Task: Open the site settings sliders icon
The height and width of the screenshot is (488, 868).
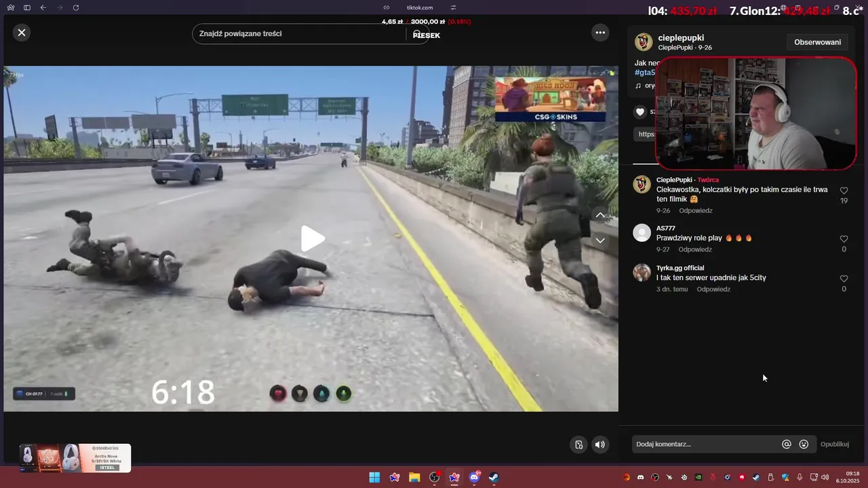Action: [x=454, y=7]
